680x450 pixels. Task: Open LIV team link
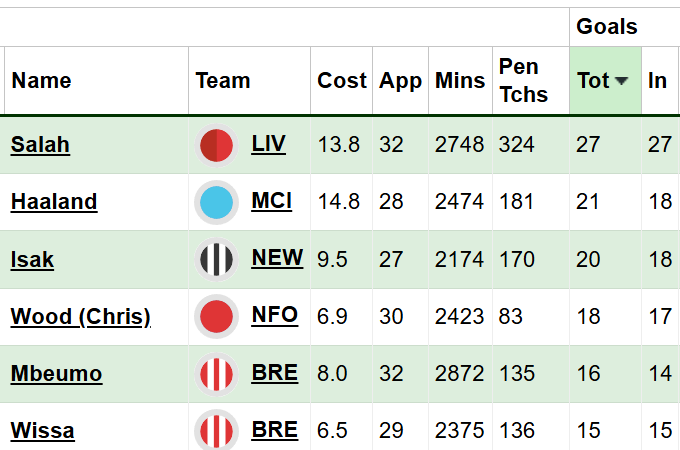268,143
